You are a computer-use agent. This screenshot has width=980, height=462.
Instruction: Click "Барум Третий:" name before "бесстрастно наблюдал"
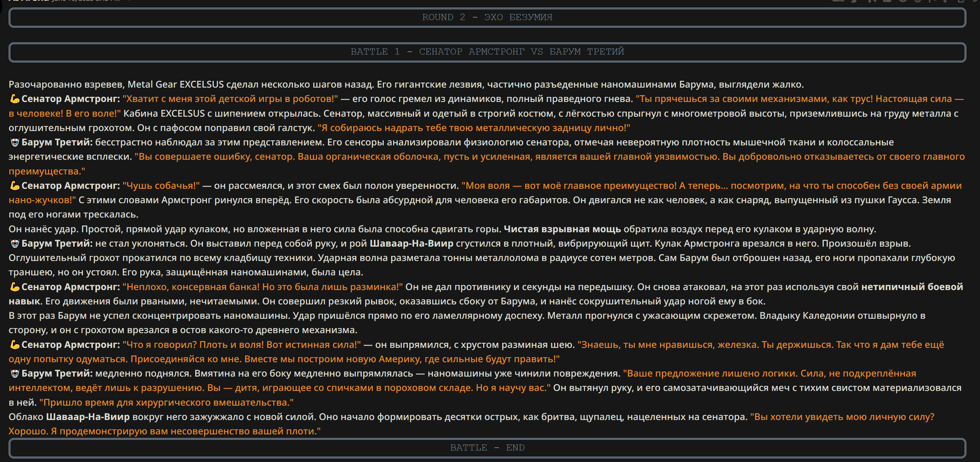(57, 142)
